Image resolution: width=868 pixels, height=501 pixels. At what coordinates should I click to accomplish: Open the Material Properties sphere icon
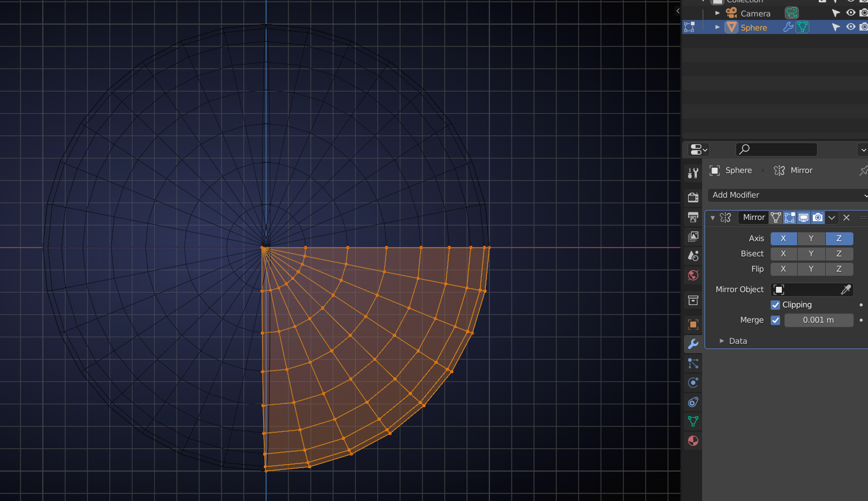click(x=693, y=441)
